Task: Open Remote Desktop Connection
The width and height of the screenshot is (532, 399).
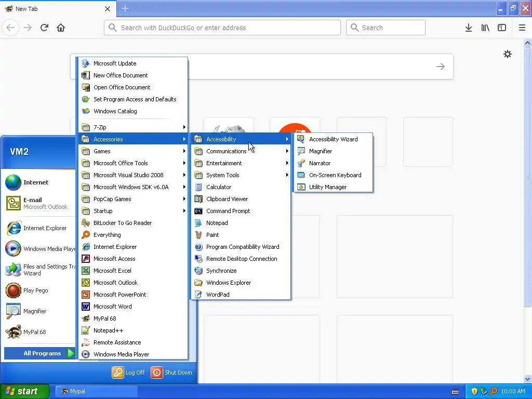Action: click(x=241, y=259)
